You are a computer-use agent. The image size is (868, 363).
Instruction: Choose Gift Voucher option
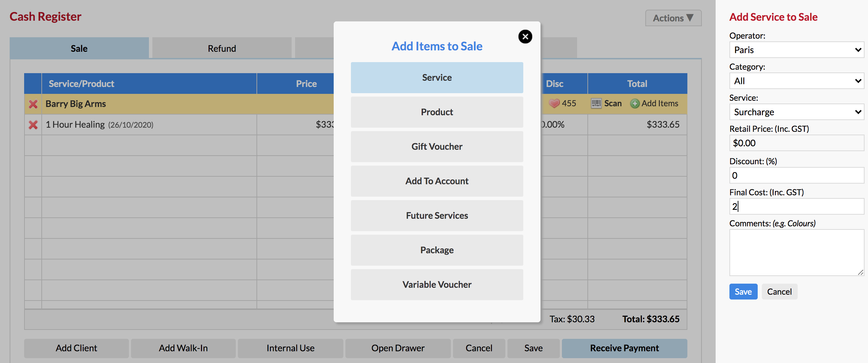[437, 147]
